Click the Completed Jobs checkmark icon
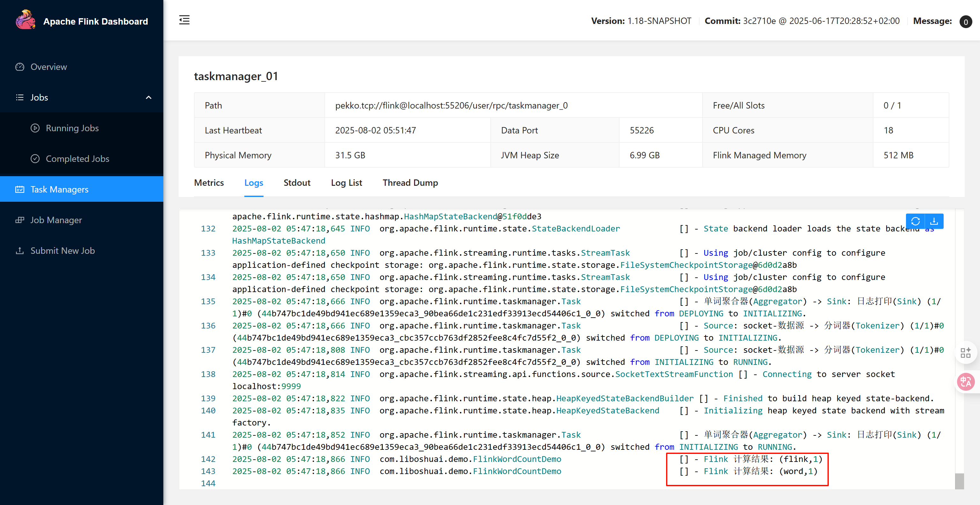The height and width of the screenshot is (505, 980). click(x=35, y=159)
